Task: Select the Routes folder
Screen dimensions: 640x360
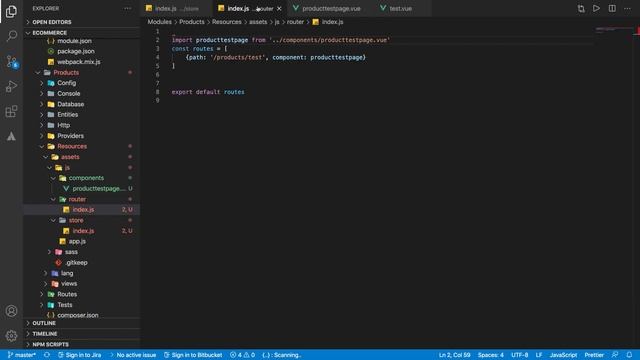Action: 82,294
